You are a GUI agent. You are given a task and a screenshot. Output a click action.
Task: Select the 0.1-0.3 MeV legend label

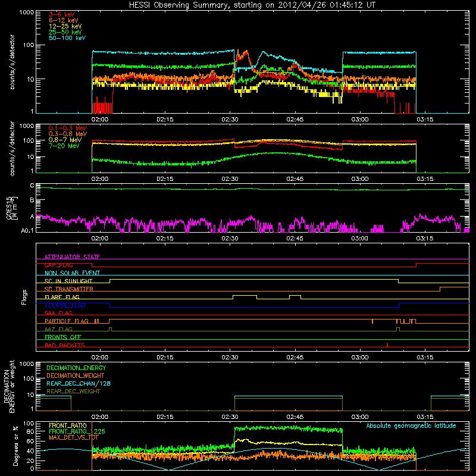[68, 128]
